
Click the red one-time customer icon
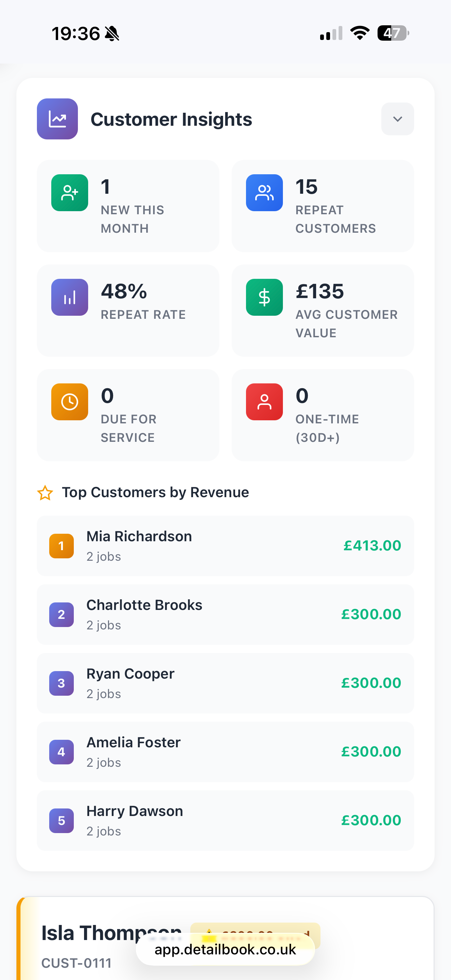(264, 402)
